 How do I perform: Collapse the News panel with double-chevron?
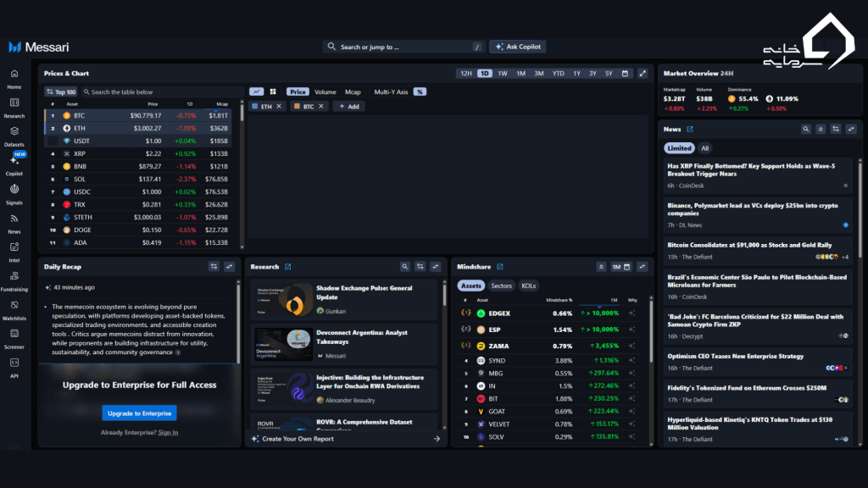[x=821, y=130]
